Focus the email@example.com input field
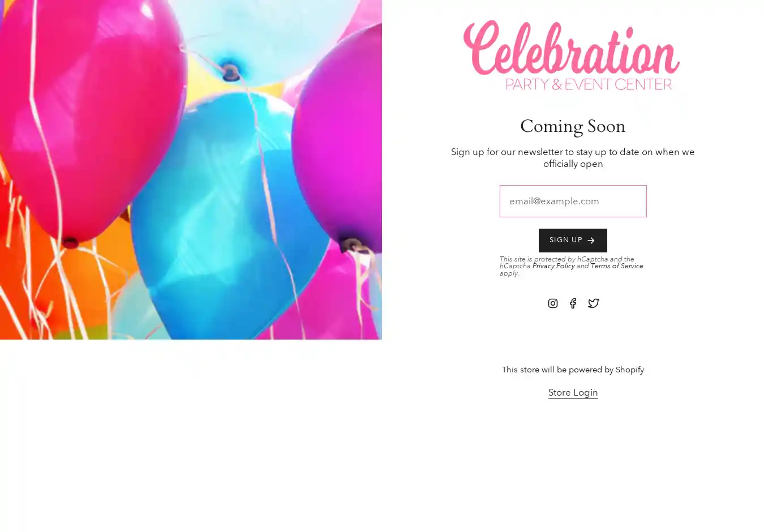This screenshot has height=532, width=764. (573, 201)
